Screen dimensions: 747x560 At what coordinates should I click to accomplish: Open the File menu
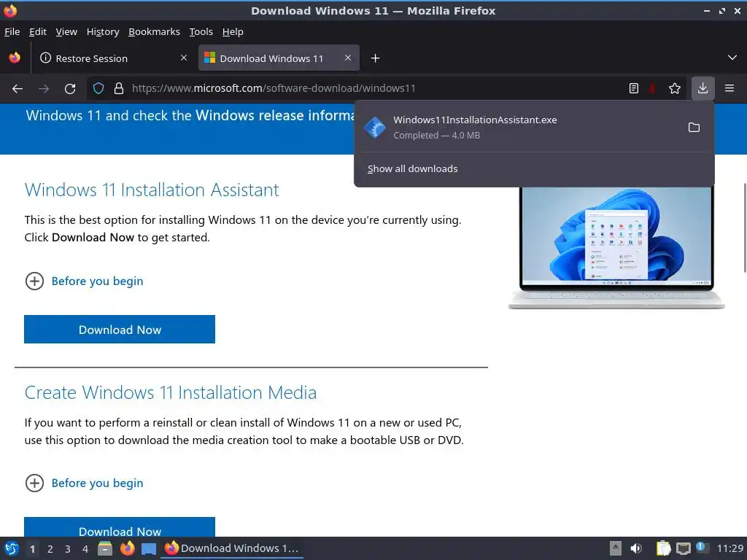point(12,32)
